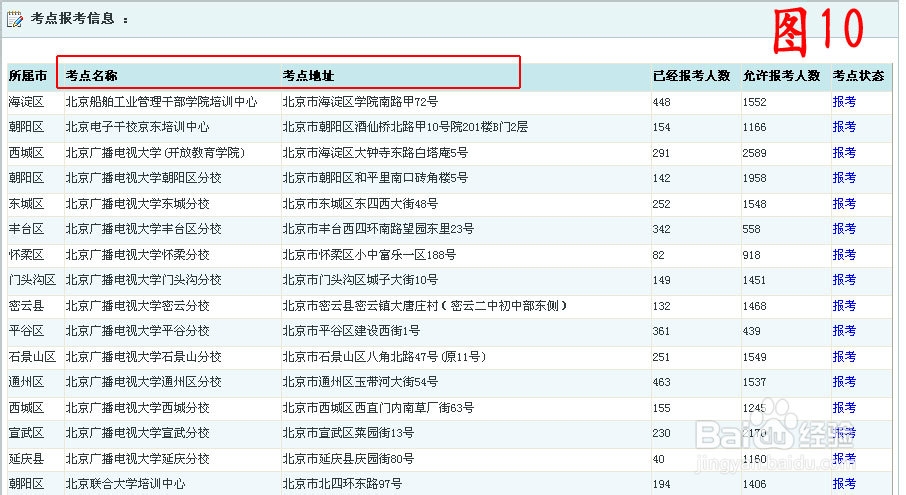Click 北京广播电视大学东城分校 name cell
906x495 pixels.
[138, 203]
